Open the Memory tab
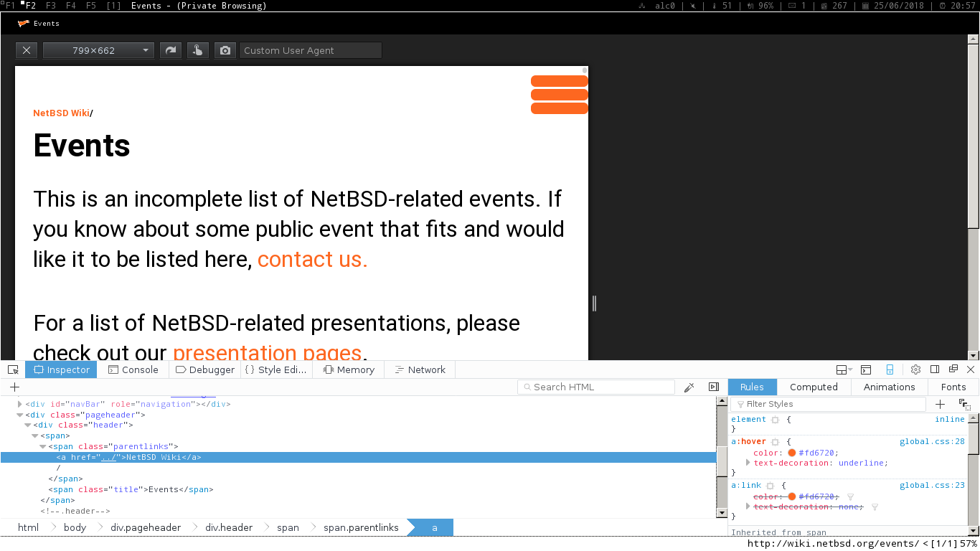This screenshot has width=980, height=551. (x=349, y=369)
